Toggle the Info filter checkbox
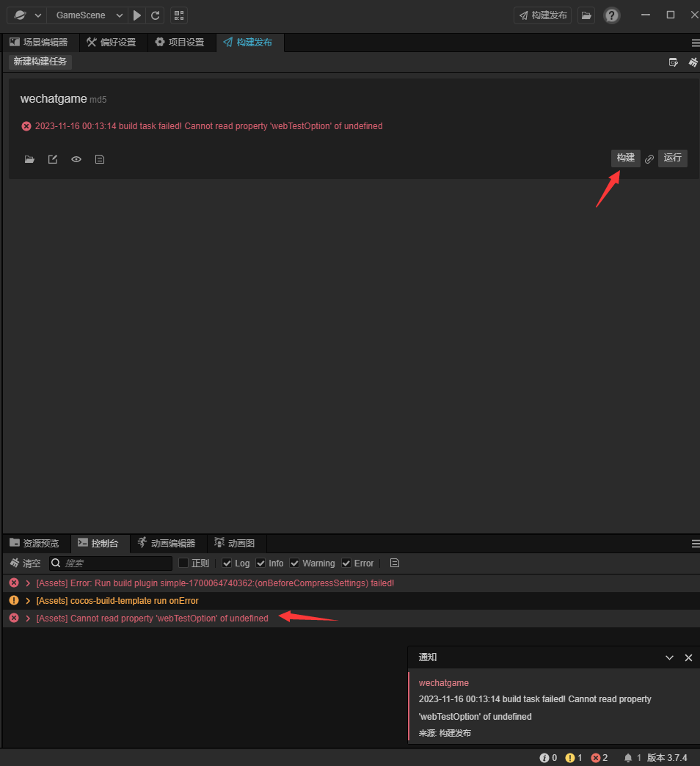 260,563
